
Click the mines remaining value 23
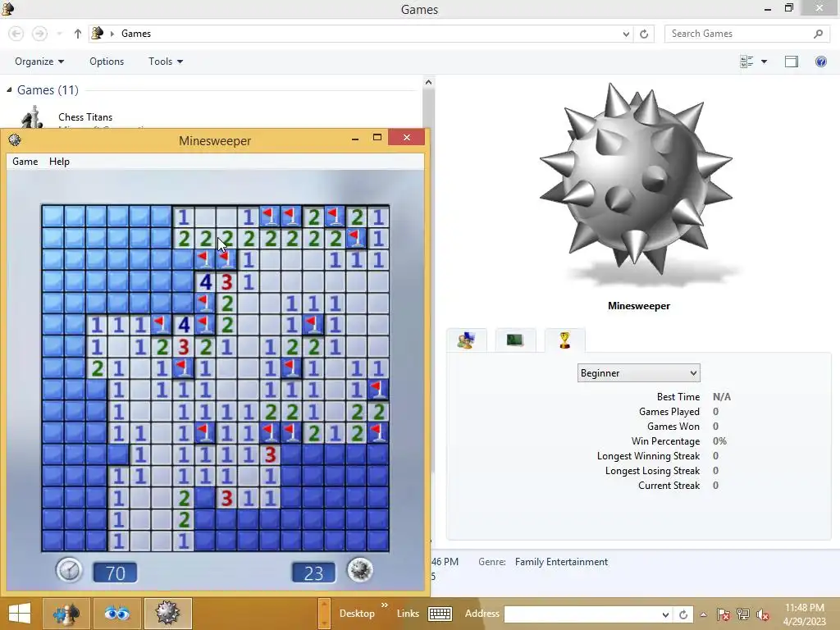[x=313, y=573]
